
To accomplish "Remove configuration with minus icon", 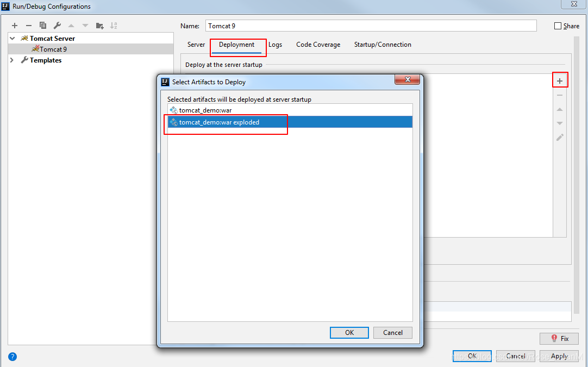I will [29, 26].
